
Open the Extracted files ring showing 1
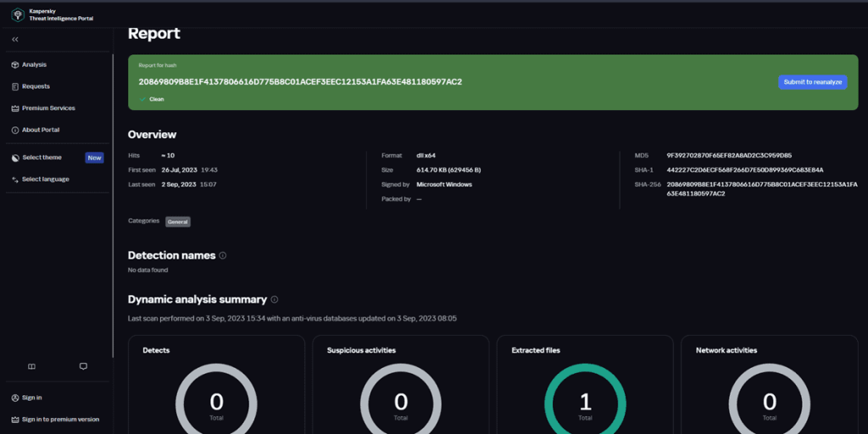coord(585,403)
